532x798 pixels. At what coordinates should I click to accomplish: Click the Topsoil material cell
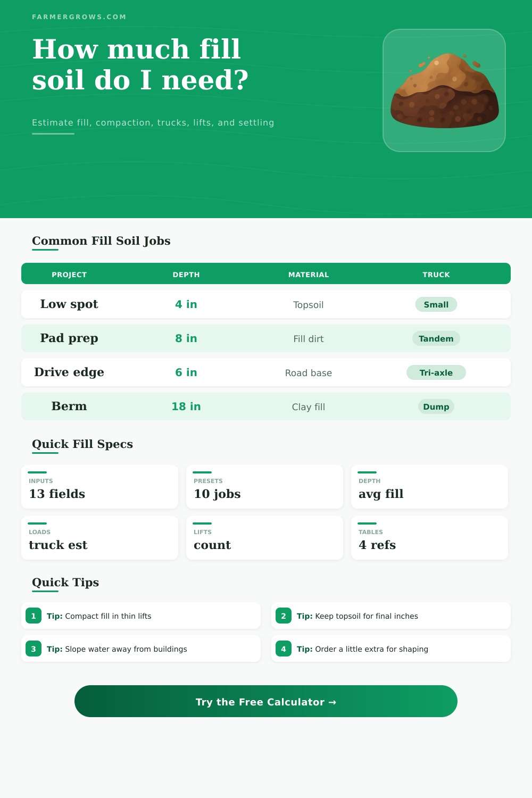point(309,305)
